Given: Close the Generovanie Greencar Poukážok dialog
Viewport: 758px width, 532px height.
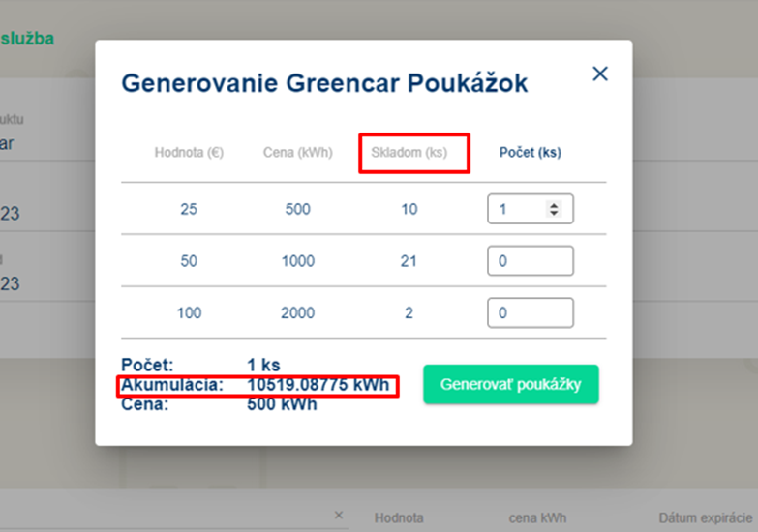Looking at the screenshot, I should (600, 74).
